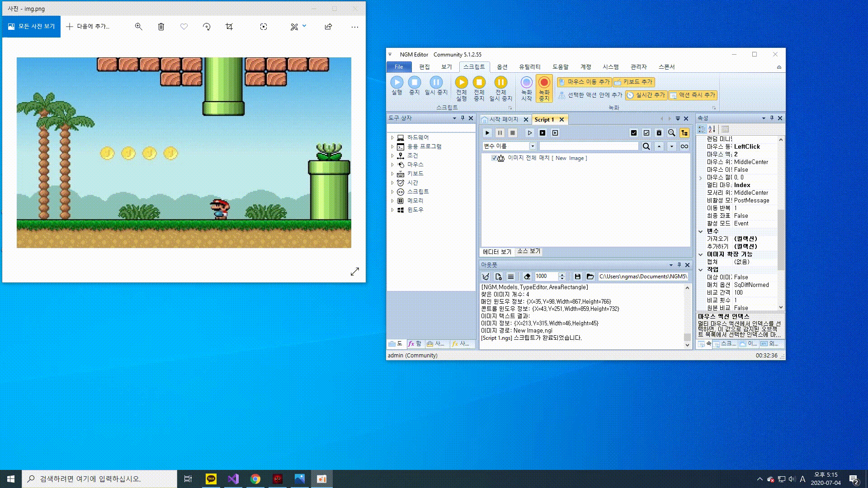Toggle 실시간 추가 recording option
Screen dimensions: 868x488
point(646,95)
